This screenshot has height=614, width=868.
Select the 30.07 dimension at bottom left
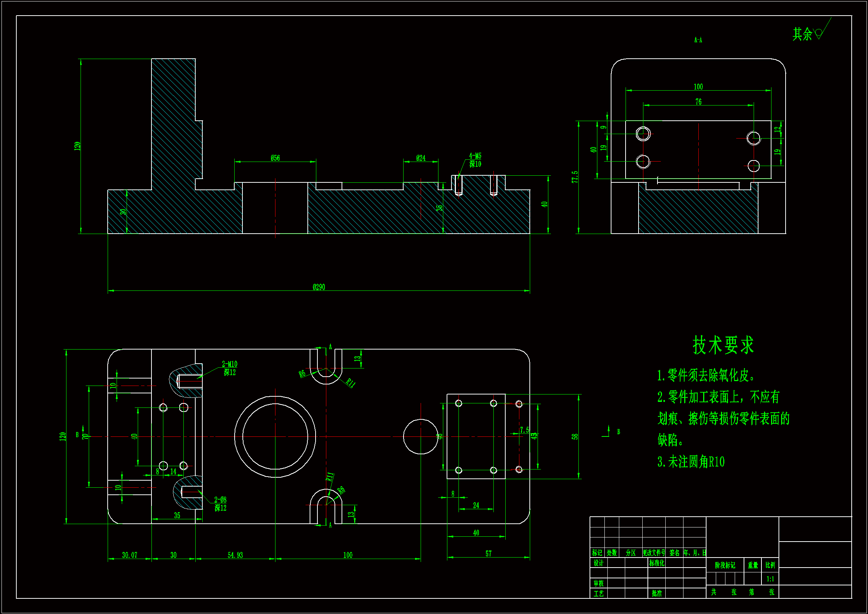[x=129, y=555]
